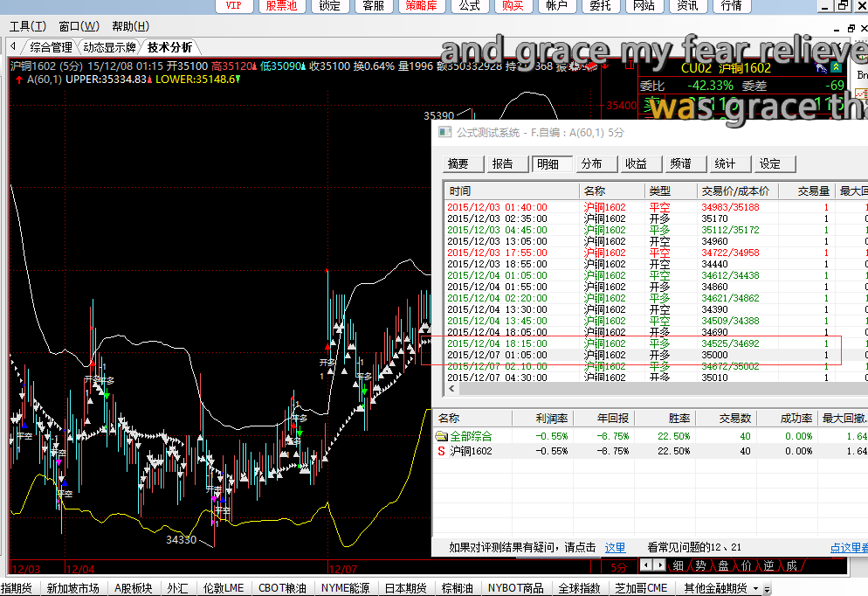Click the 公式测试系统 window icon
This screenshot has height=596, width=868.
pos(444,132)
